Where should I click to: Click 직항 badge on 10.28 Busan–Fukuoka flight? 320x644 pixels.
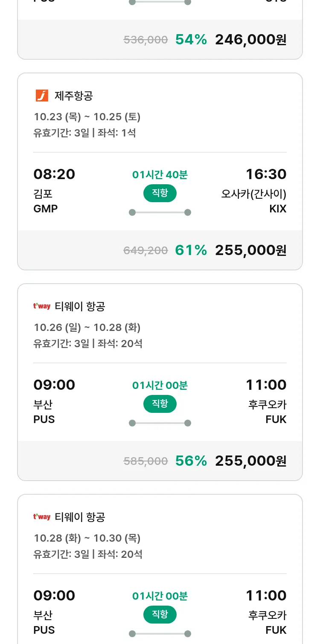tap(160, 615)
